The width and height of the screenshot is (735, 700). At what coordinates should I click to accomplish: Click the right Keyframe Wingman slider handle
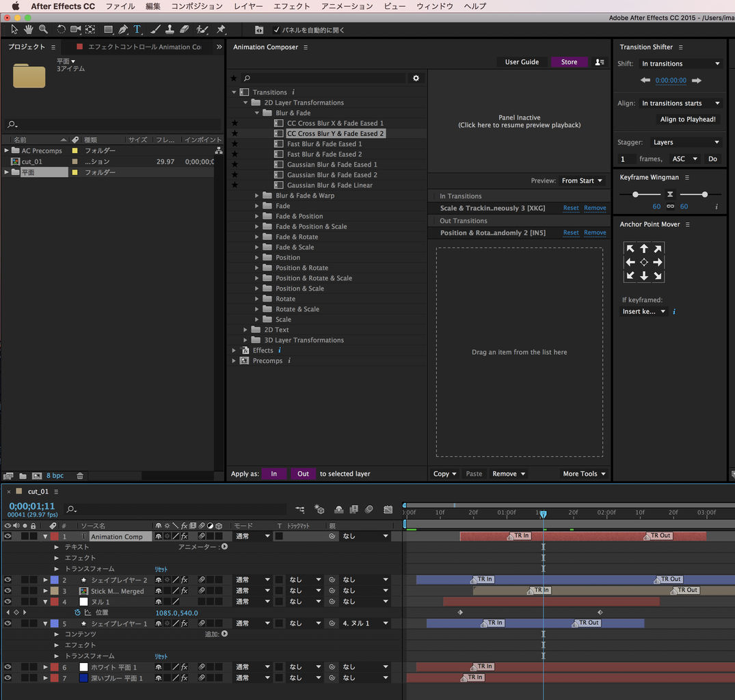tap(704, 194)
